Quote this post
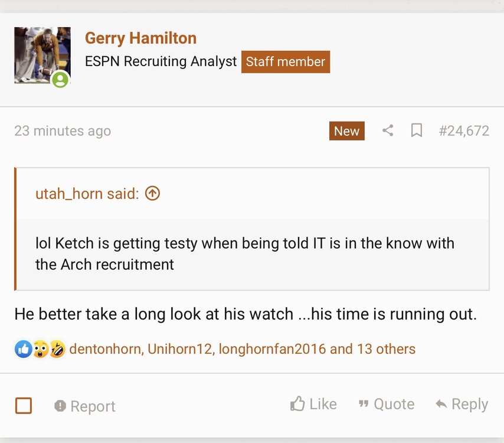The height and width of the screenshot is (443, 504). coord(387,404)
